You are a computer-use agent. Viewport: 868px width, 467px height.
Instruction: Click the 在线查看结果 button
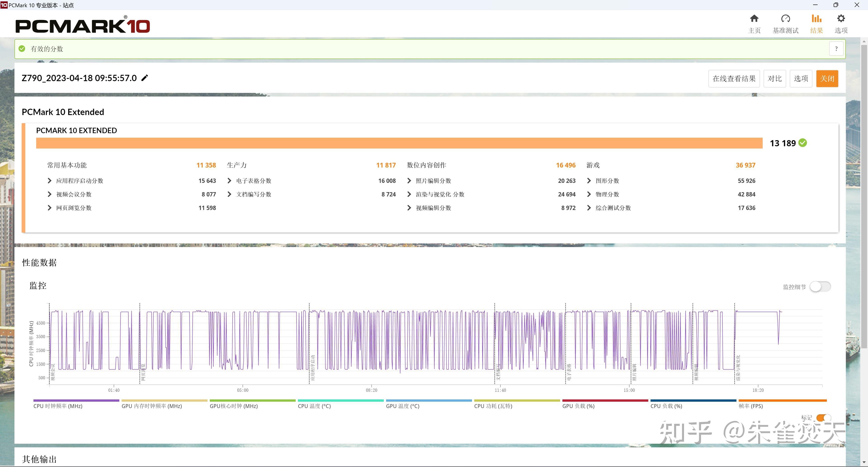pos(734,78)
